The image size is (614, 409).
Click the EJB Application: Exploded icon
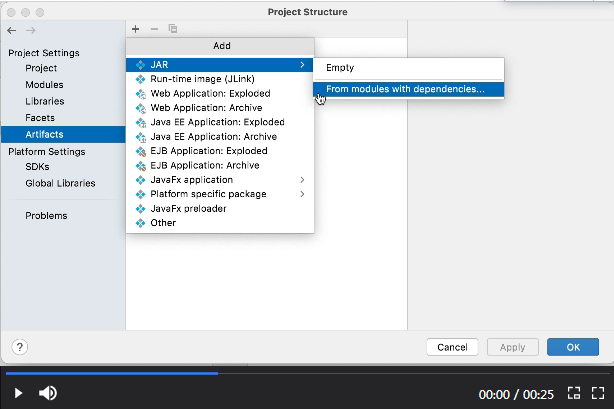point(141,151)
